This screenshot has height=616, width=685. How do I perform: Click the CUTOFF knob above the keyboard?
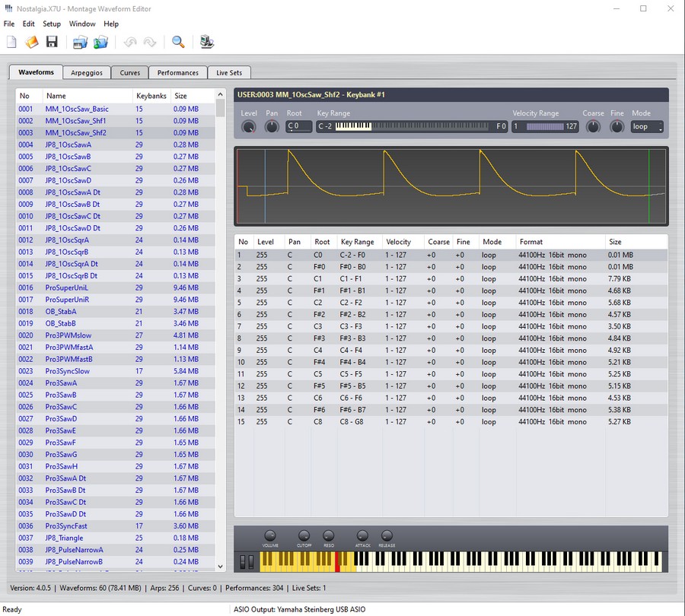pyautogui.click(x=304, y=535)
